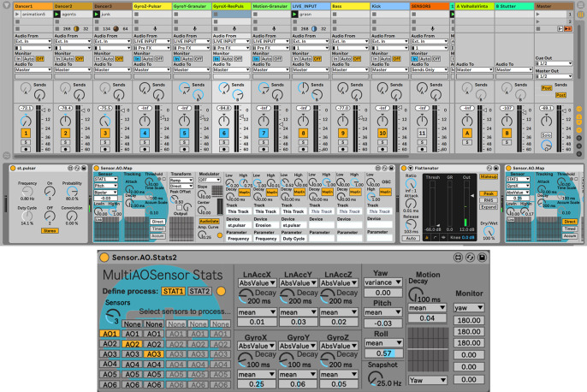Open the Sensor.AO.Stats2 Max editor icon

tap(458, 258)
